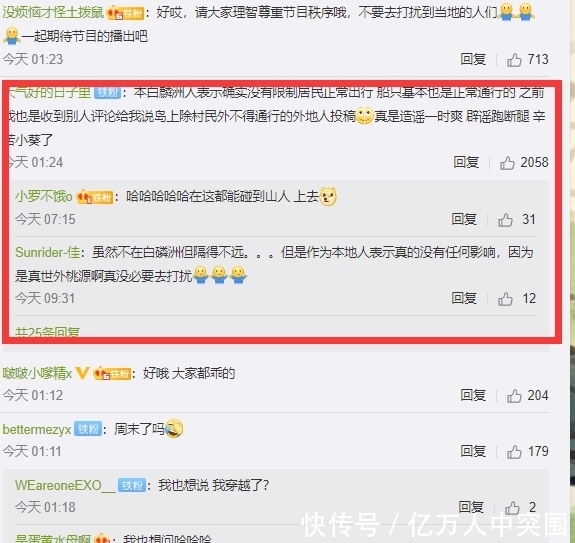Like 小罗不饿o's reply with 31 likes
Screen dimensions: 575x543
tap(505, 220)
